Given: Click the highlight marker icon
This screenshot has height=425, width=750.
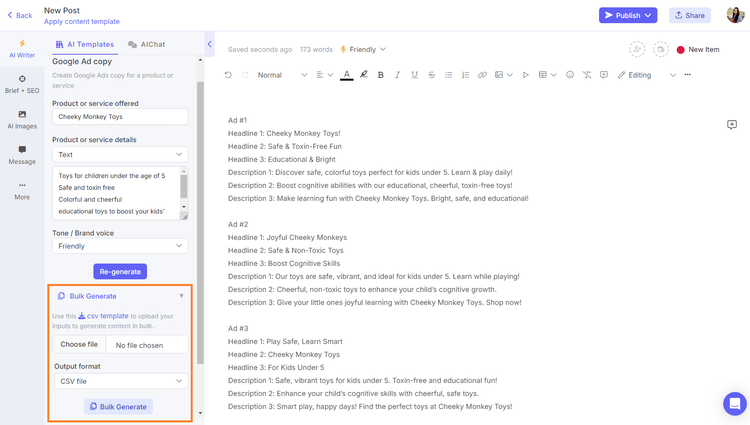Looking at the screenshot, I should [364, 75].
